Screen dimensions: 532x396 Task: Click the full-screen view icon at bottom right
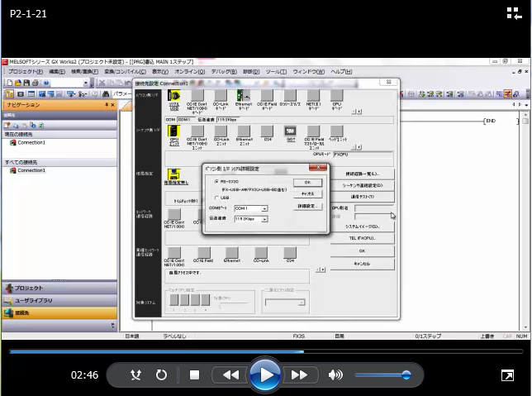pyautogui.click(x=507, y=375)
